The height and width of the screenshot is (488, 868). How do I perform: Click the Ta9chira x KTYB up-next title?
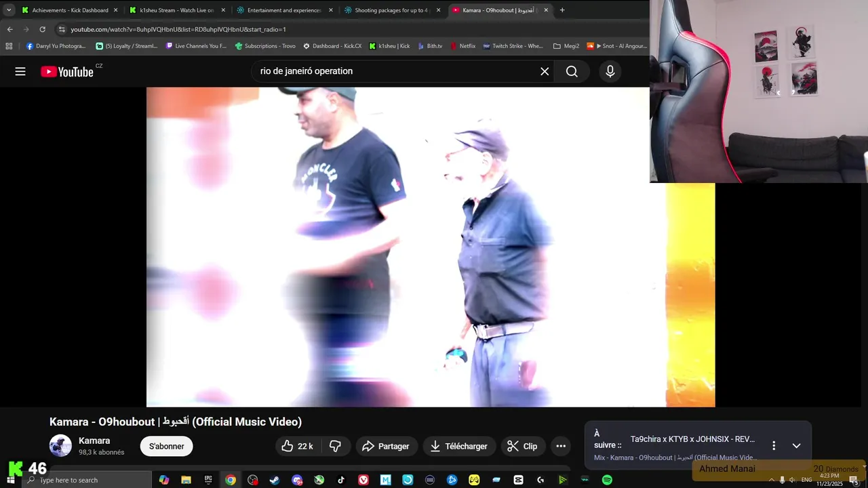pos(692,439)
